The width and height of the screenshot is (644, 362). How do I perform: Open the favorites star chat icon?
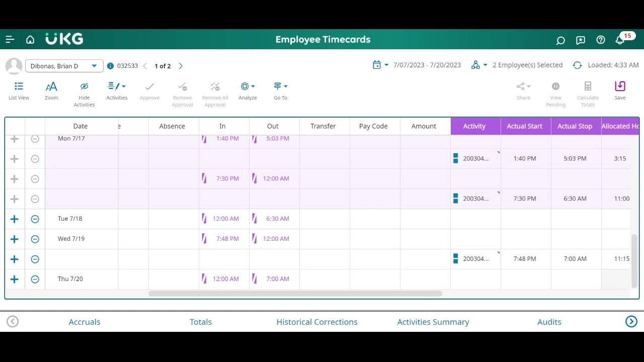581,40
